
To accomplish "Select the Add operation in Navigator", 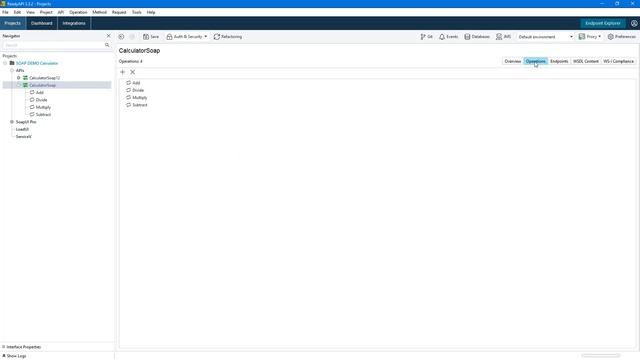I will [40, 93].
